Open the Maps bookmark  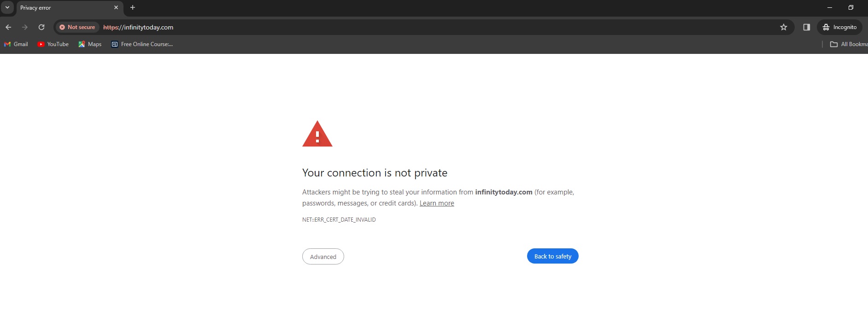click(x=90, y=44)
